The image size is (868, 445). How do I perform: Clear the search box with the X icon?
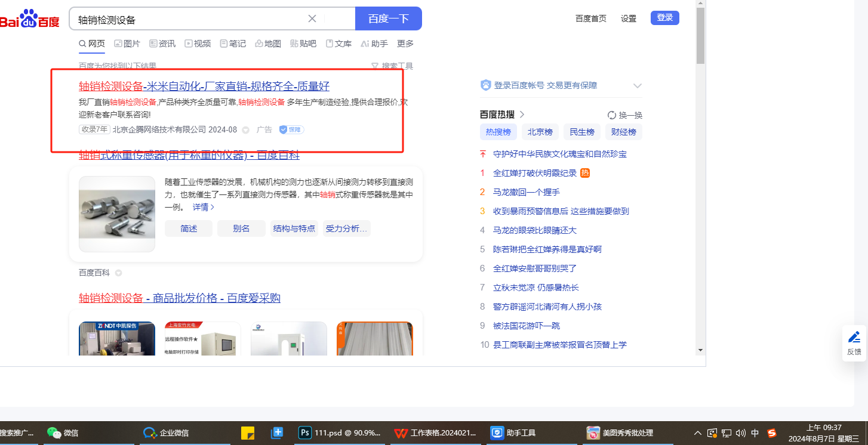[312, 18]
